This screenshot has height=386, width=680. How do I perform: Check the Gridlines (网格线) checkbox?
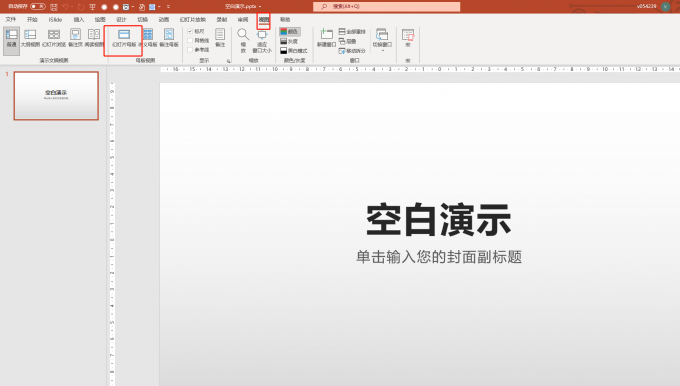point(190,40)
